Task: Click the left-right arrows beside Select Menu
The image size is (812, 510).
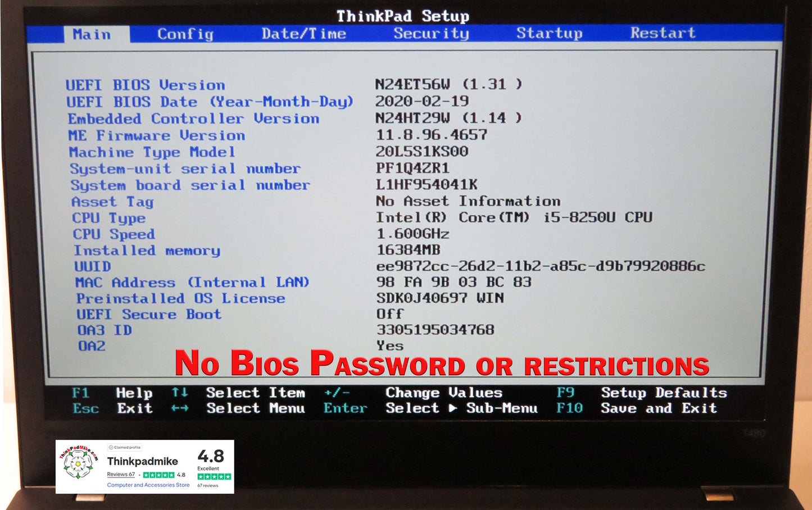Action: pos(180,408)
